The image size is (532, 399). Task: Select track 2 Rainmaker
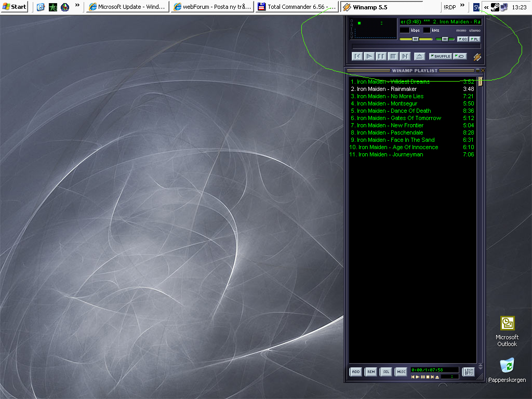(x=412, y=89)
